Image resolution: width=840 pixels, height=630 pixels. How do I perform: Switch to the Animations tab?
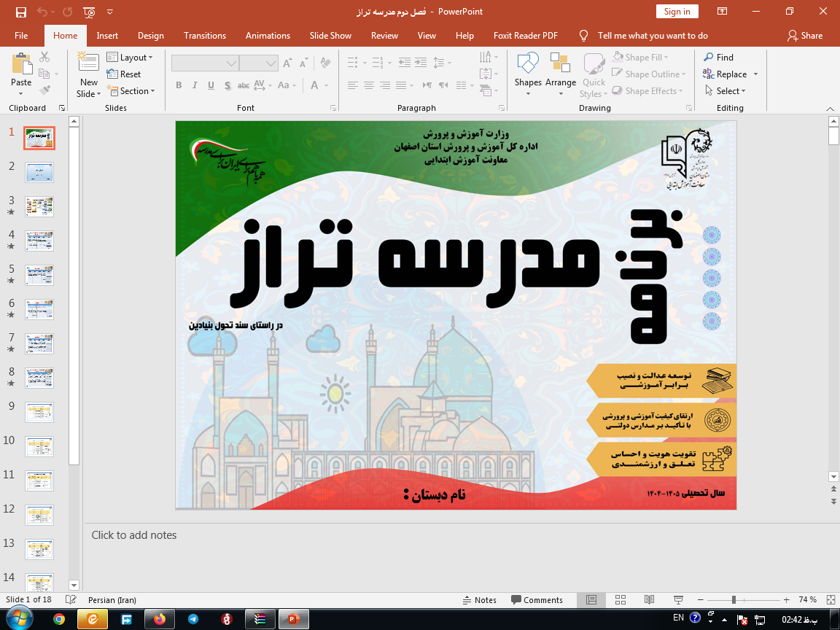pyautogui.click(x=268, y=35)
